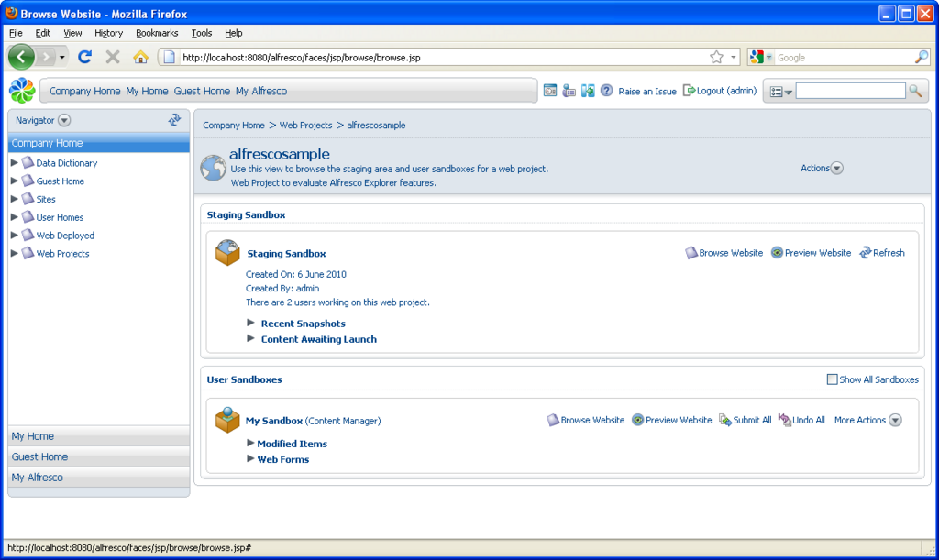This screenshot has width=939, height=560.
Task: Click the Submit All icon in My Sandbox
Action: [725, 420]
